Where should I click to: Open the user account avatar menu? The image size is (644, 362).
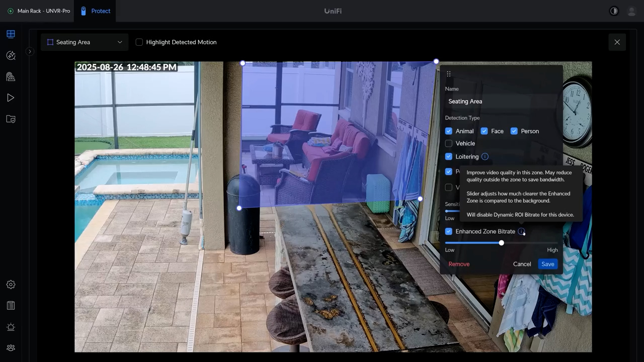[x=631, y=11]
